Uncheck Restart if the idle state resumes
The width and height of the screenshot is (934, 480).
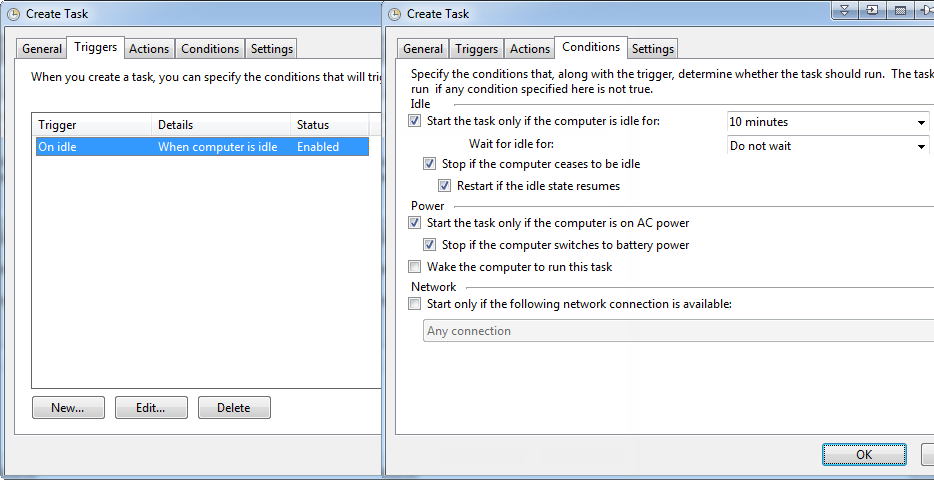tap(444, 186)
